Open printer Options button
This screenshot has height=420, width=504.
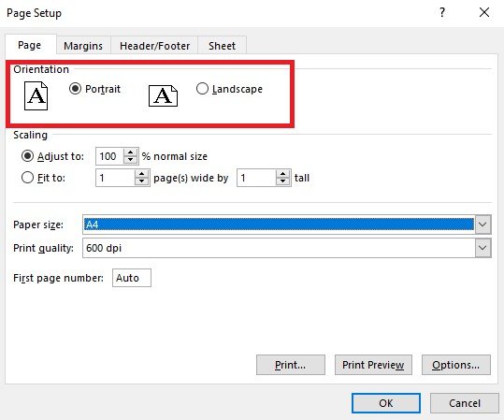[456, 365]
